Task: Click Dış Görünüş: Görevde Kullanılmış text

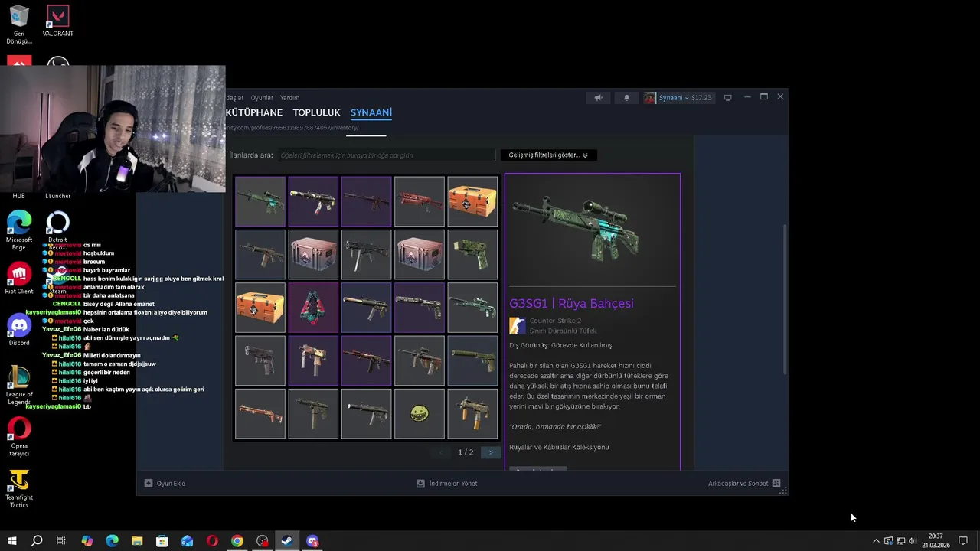Action: [560, 346]
